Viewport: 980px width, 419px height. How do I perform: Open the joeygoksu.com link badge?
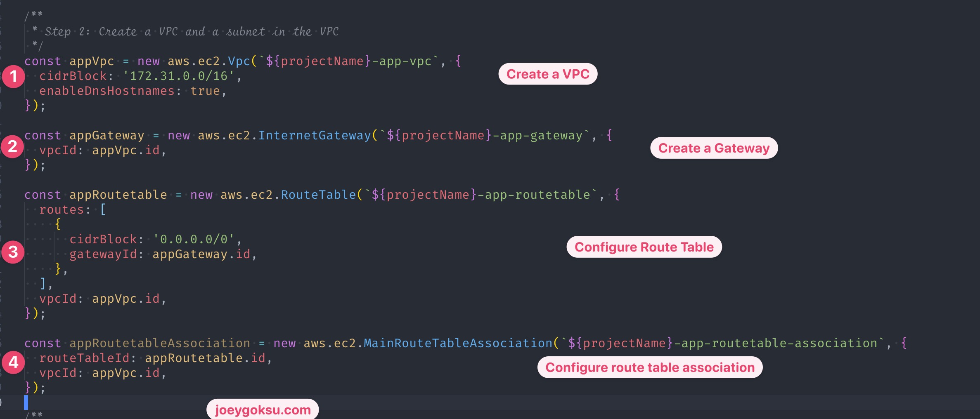point(263,410)
